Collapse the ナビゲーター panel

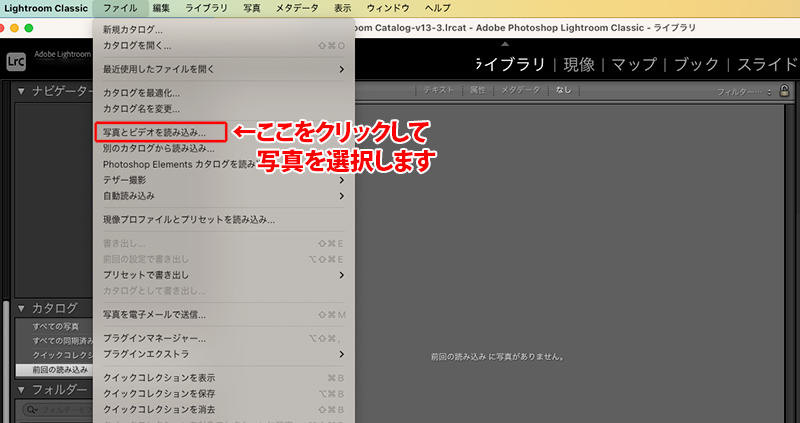[x=21, y=91]
